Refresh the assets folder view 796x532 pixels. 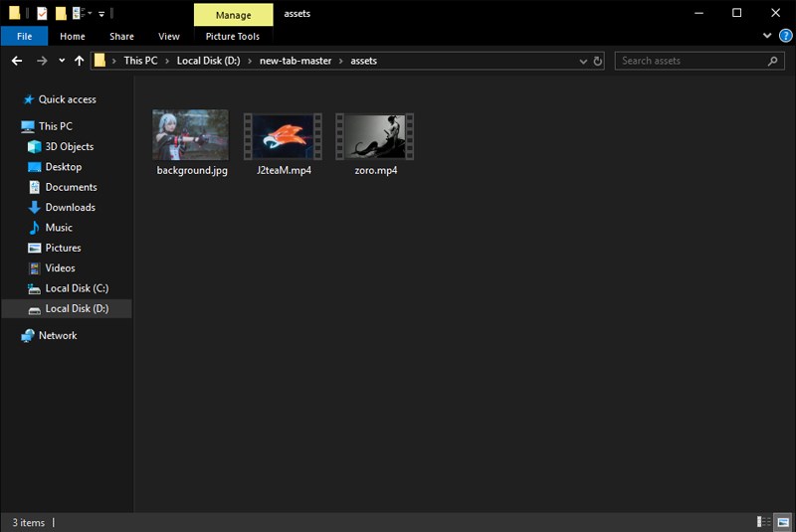[598, 61]
